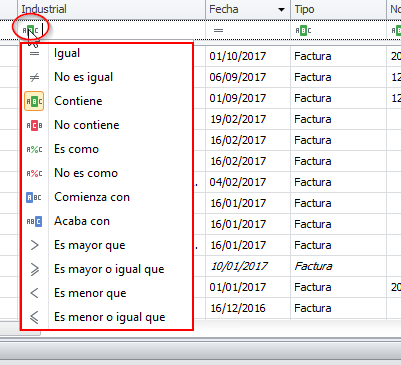Image resolution: width=401 pixels, height=365 pixels.
Task: Click the Fecha column header label
Action: 224,9
